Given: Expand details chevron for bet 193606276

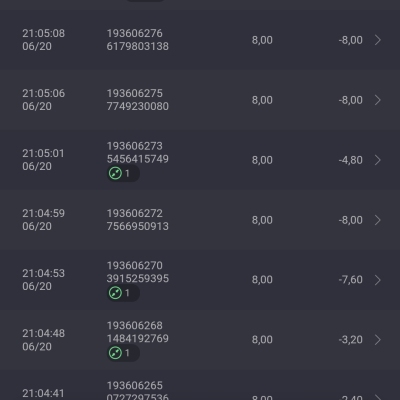Looking at the screenshot, I should pyautogui.click(x=378, y=40).
